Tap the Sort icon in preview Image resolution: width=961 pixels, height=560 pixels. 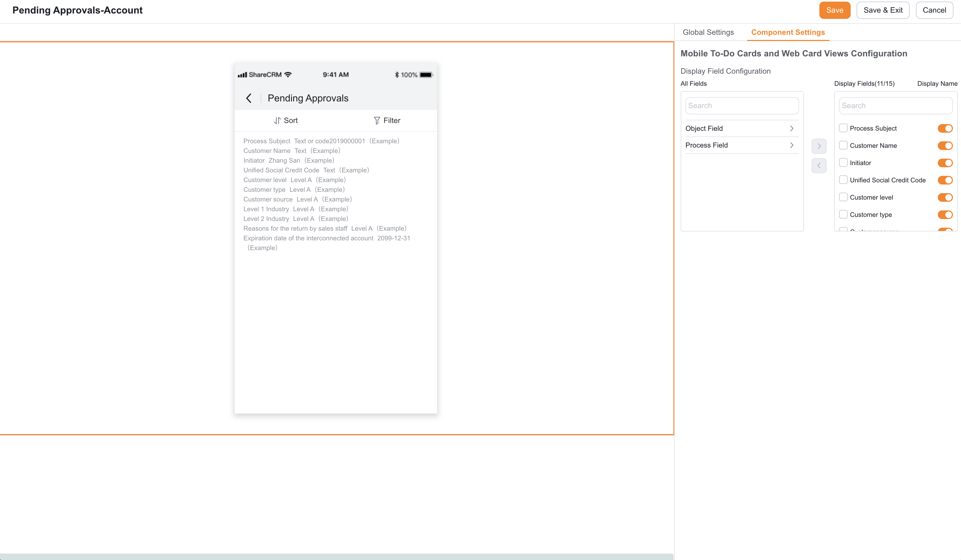[x=277, y=121]
